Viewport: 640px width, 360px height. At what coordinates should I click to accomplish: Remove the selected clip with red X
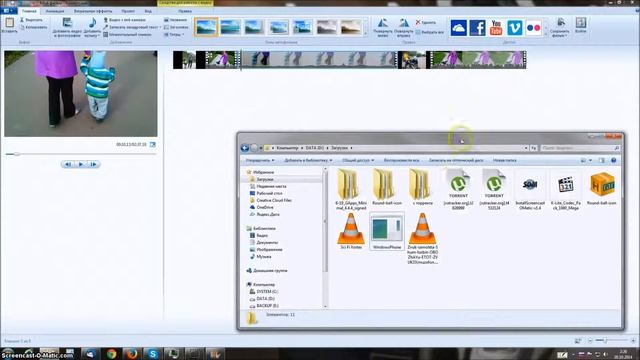426,22
